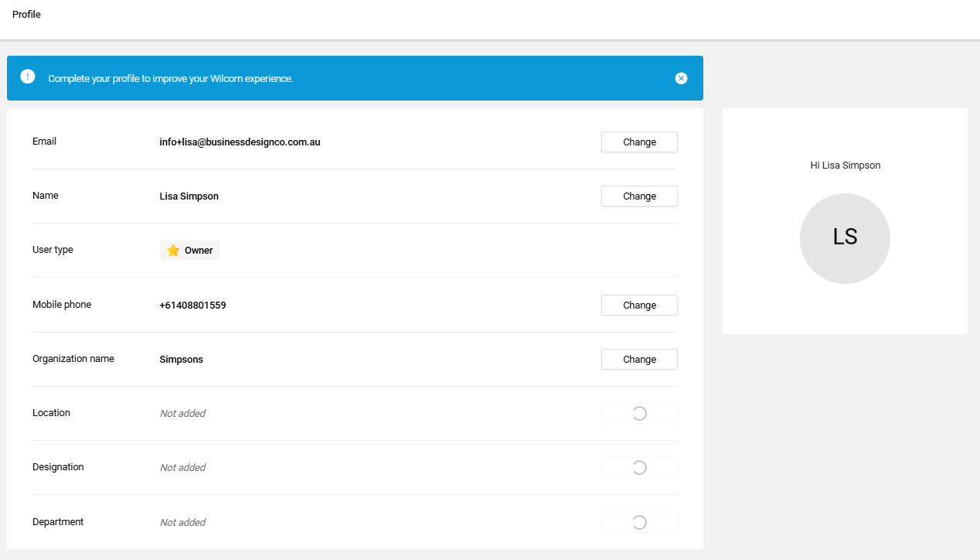Dismiss the complete profile banner
The height and width of the screenshot is (560, 980).
(681, 78)
